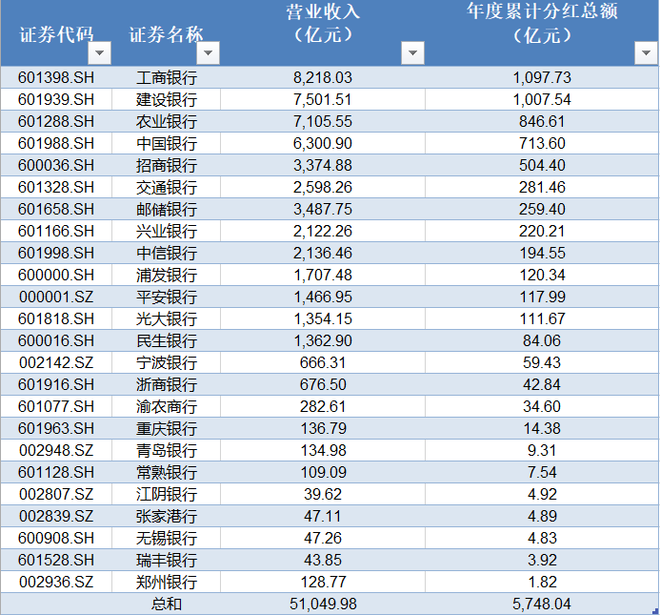Click the 郑州银行 name cell

point(166,582)
